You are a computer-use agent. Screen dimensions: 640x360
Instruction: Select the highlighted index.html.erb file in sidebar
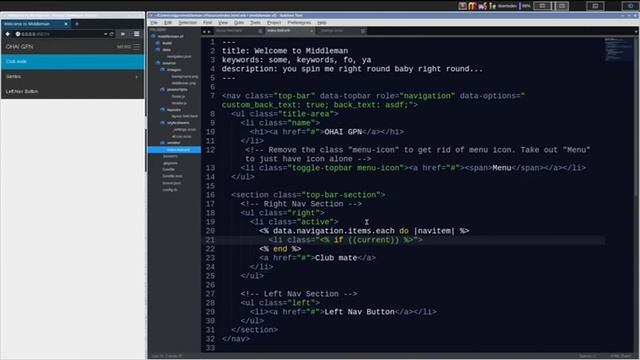tap(174, 150)
